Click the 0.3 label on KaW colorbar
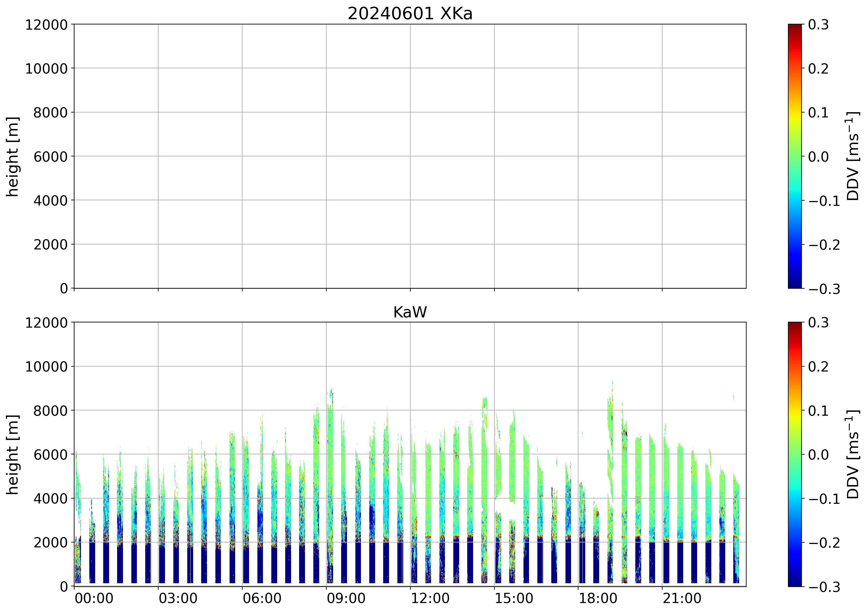The width and height of the screenshot is (868, 612). 818,323
